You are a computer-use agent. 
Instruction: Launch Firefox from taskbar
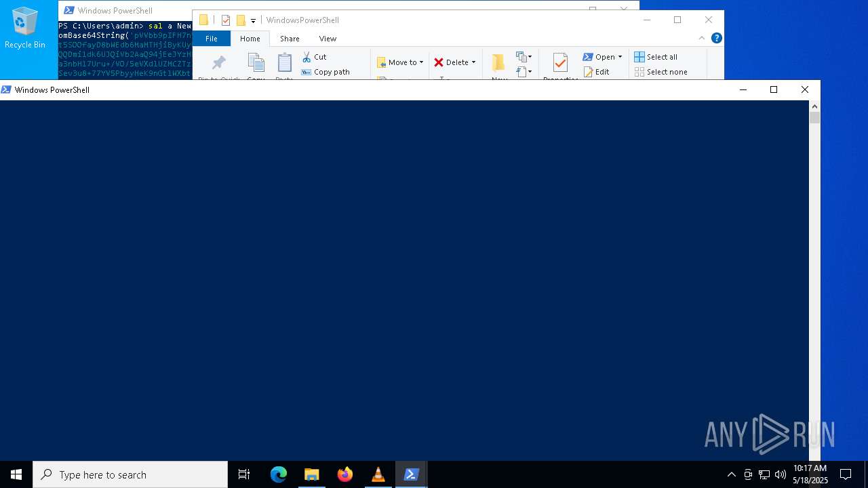point(345,474)
